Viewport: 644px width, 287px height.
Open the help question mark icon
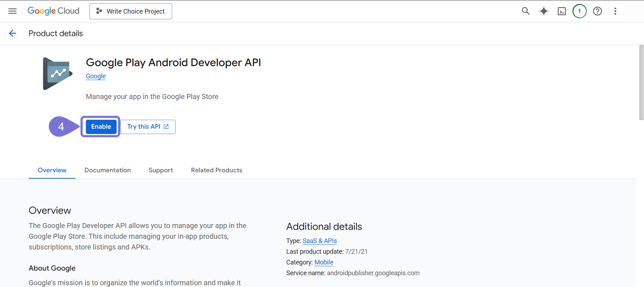597,11
